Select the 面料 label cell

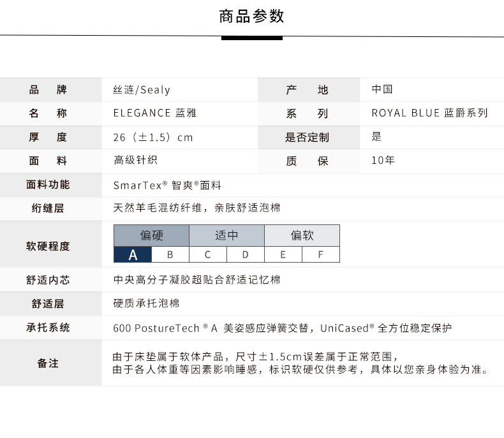coord(51,161)
